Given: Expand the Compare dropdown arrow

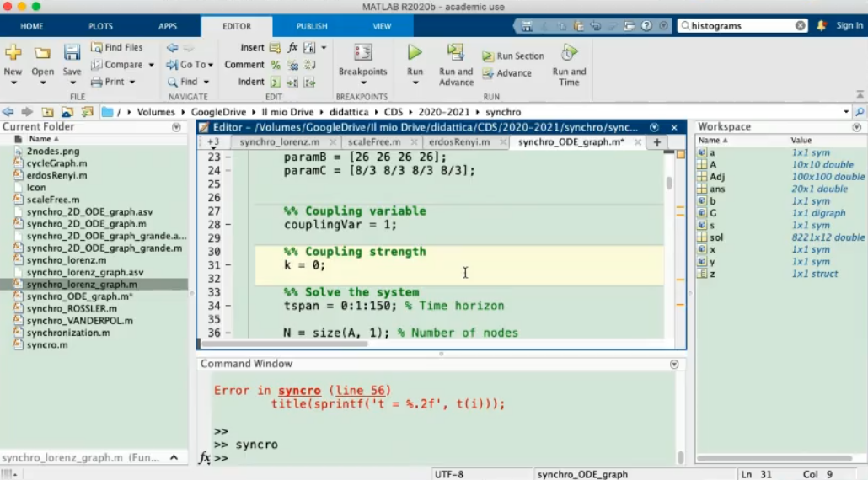Looking at the screenshot, I should pyautogui.click(x=152, y=65).
